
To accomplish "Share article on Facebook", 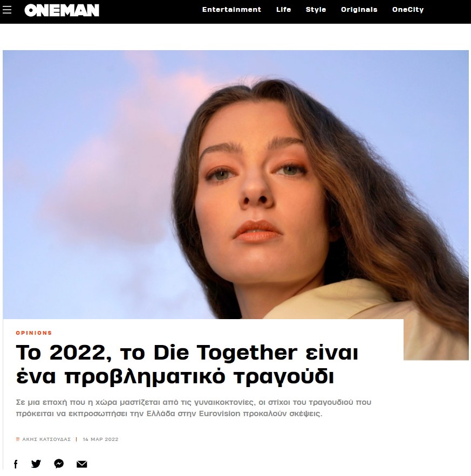I will [x=16, y=464].
